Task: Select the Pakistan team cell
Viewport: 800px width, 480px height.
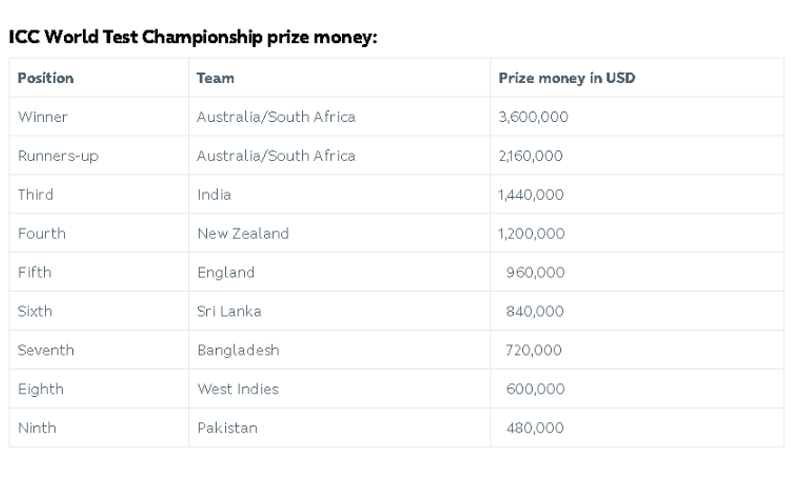Action: [x=227, y=428]
